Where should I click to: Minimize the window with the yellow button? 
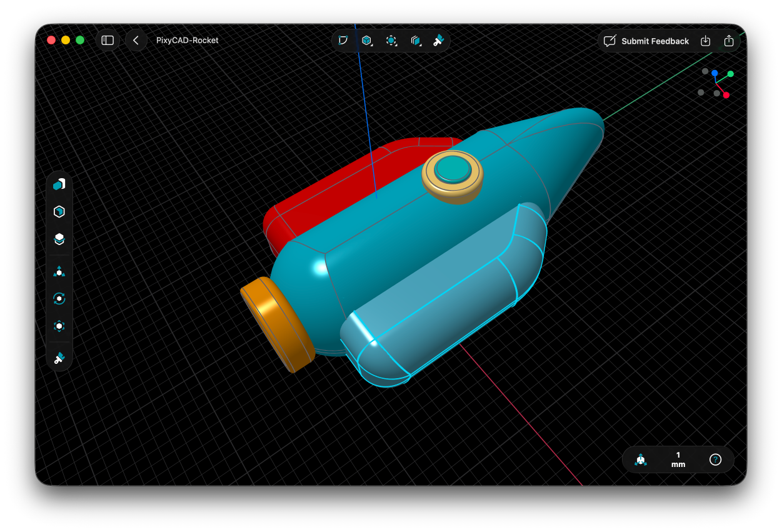coord(66,40)
